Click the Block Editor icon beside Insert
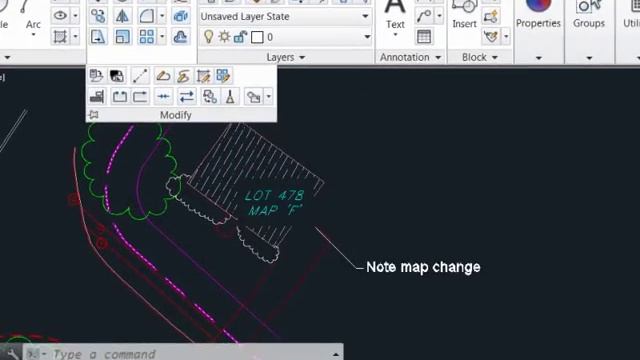Image resolution: width=640 pixels, height=360 pixels. (490, 16)
